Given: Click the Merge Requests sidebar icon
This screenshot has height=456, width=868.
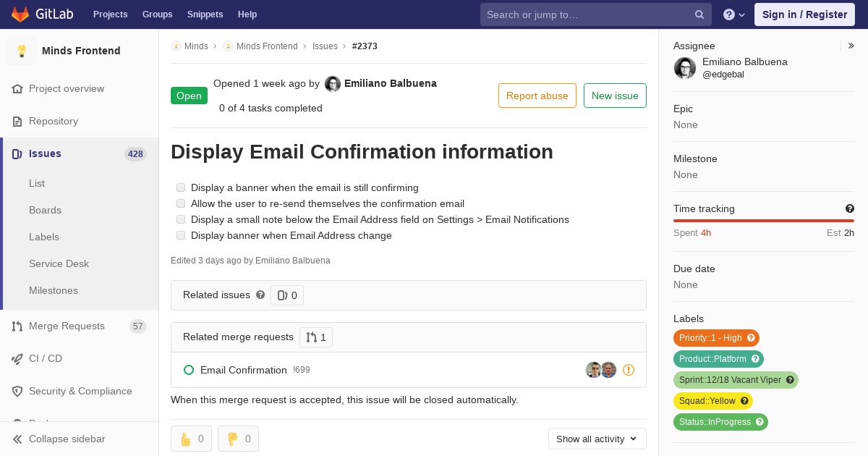Looking at the screenshot, I should pos(17,326).
